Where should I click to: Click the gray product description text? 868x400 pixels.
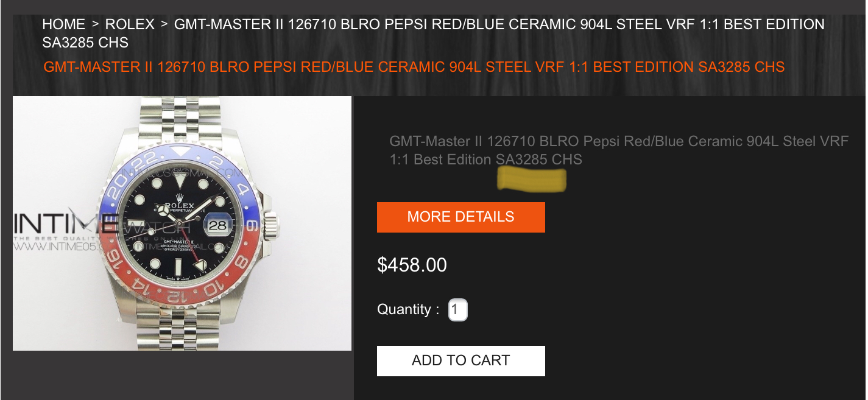point(618,150)
